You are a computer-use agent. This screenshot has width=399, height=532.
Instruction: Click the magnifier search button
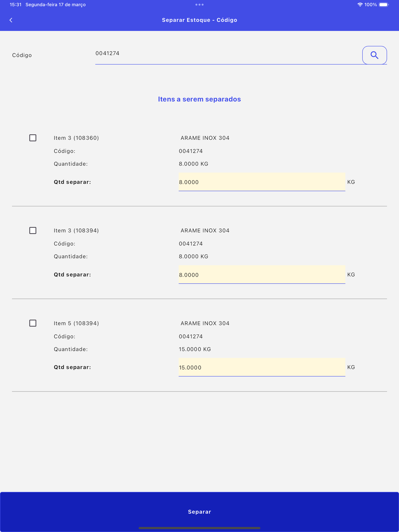(x=374, y=55)
